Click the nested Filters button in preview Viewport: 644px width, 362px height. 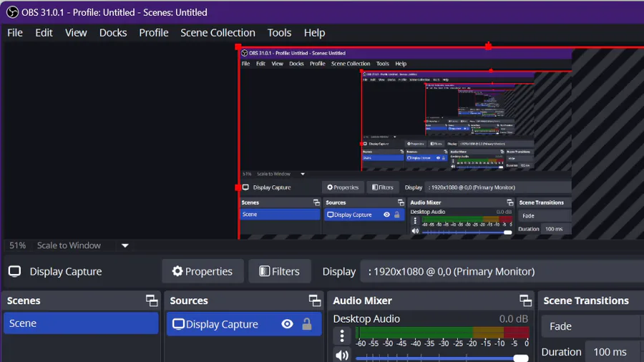382,187
